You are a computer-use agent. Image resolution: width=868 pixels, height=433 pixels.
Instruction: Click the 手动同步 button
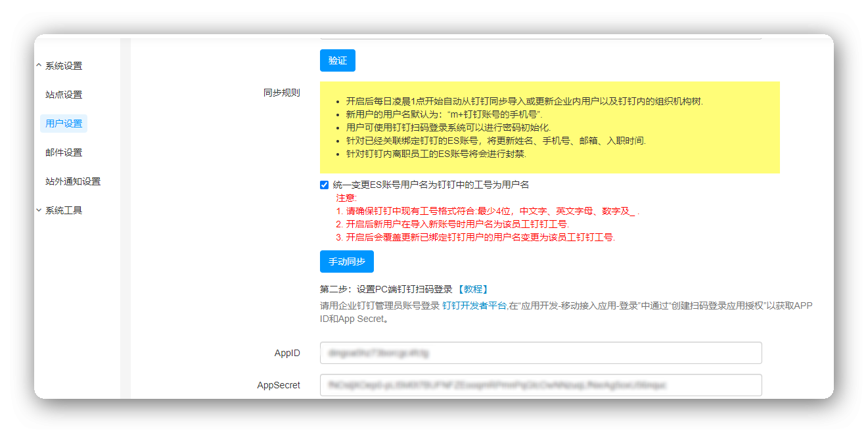(346, 262)
